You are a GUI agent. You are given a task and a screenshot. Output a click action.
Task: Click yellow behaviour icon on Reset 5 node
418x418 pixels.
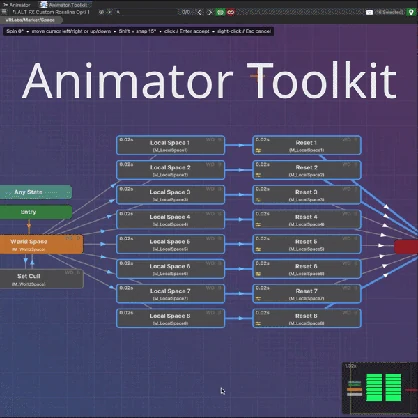(x=258, y=249)
